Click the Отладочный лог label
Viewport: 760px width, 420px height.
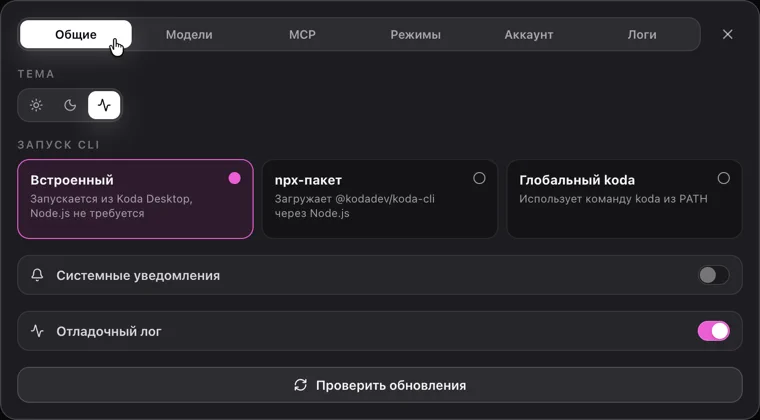click(109, 331)
